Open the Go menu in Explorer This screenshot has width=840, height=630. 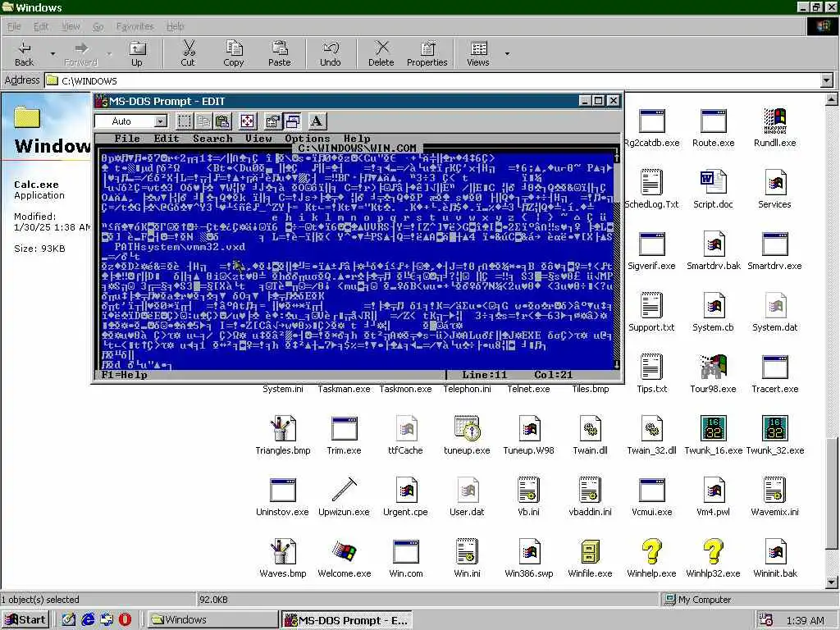click(98, 26)
